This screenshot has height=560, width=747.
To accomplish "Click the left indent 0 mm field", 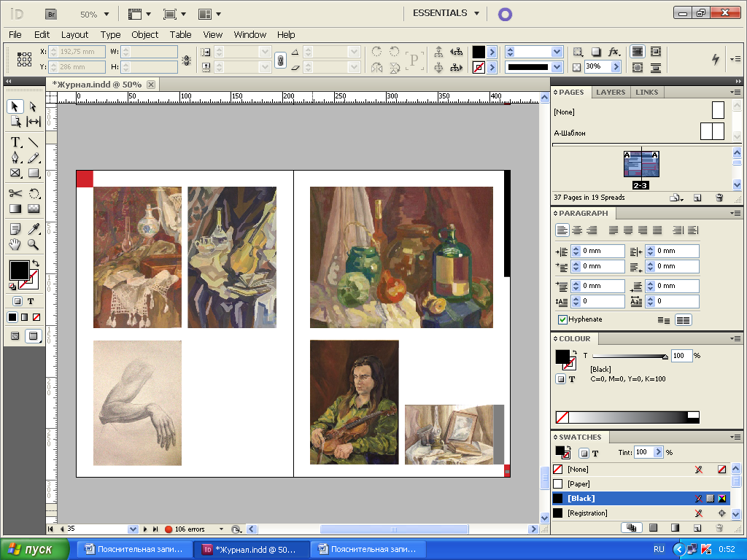I will pos(603,251).
